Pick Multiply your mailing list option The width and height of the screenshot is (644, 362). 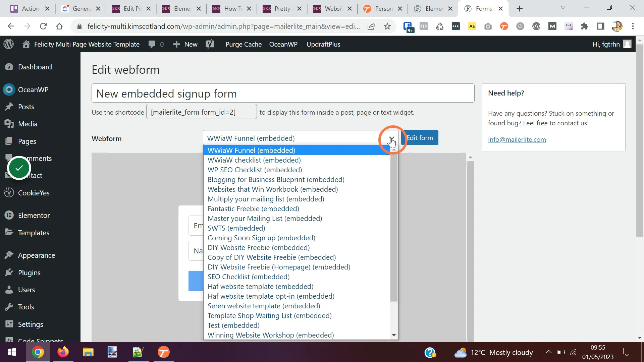(x=266, y=199)
